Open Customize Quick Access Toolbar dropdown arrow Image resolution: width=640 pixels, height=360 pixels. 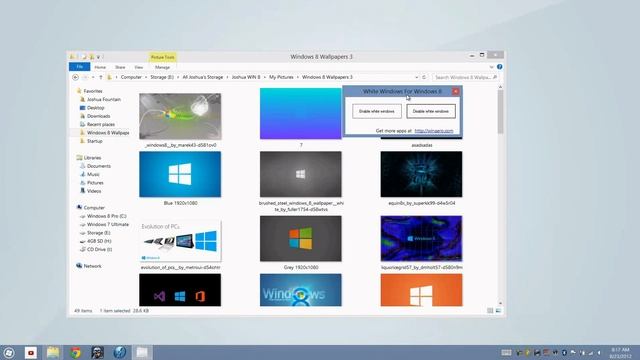(98, 57)
